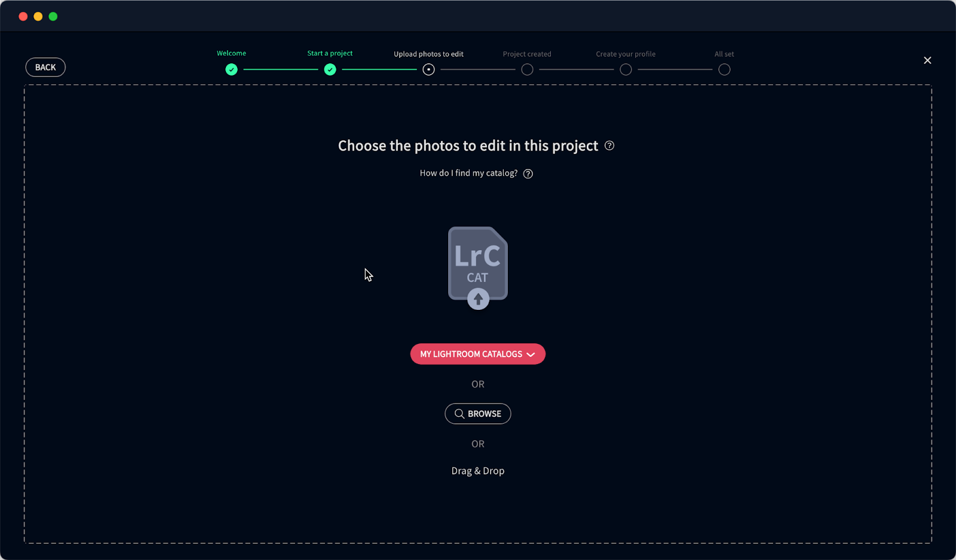Click the green checkmark under Welcome
Viewport: 956px width, 560px height.
click(231, 70)
